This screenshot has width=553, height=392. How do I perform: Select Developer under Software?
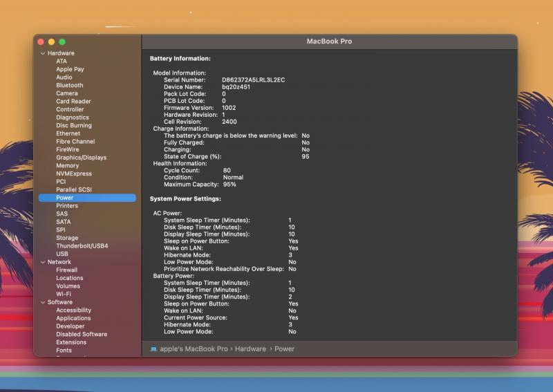coord(71,327)
